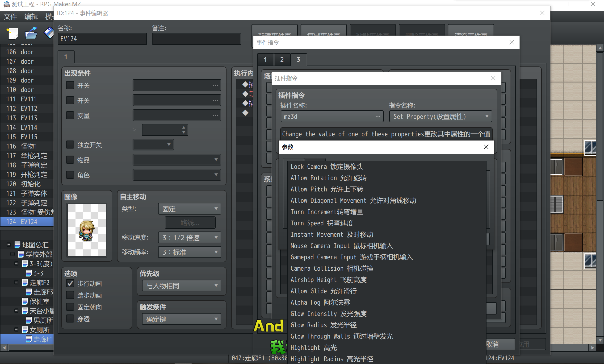Select event 116 怪物1 in list
The width and height of the screenshot is (604, 364).
pyautogui.click(x=27, y=146)
